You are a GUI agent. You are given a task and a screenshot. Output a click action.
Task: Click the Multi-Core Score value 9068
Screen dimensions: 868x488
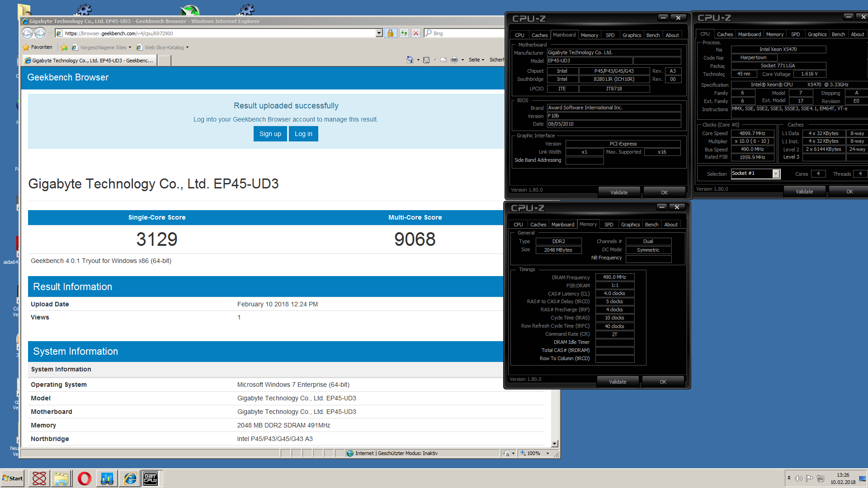(415, 239)
